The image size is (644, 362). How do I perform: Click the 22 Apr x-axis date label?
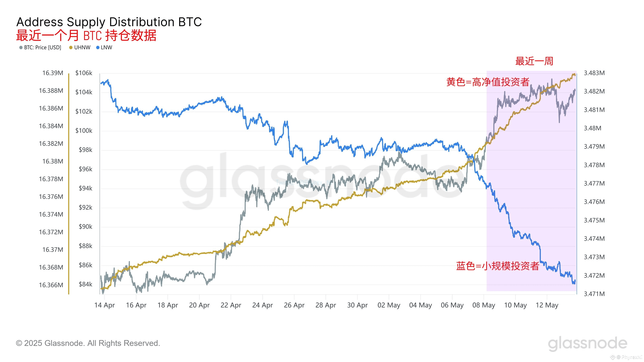point(231,305)
